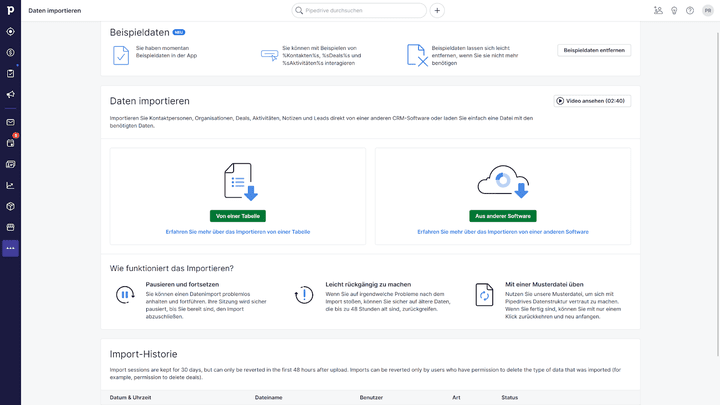Open the lightbulb sales assistant icon
Image resolution: width=720 pixels, height=405 pixels.
coord(674,10)
